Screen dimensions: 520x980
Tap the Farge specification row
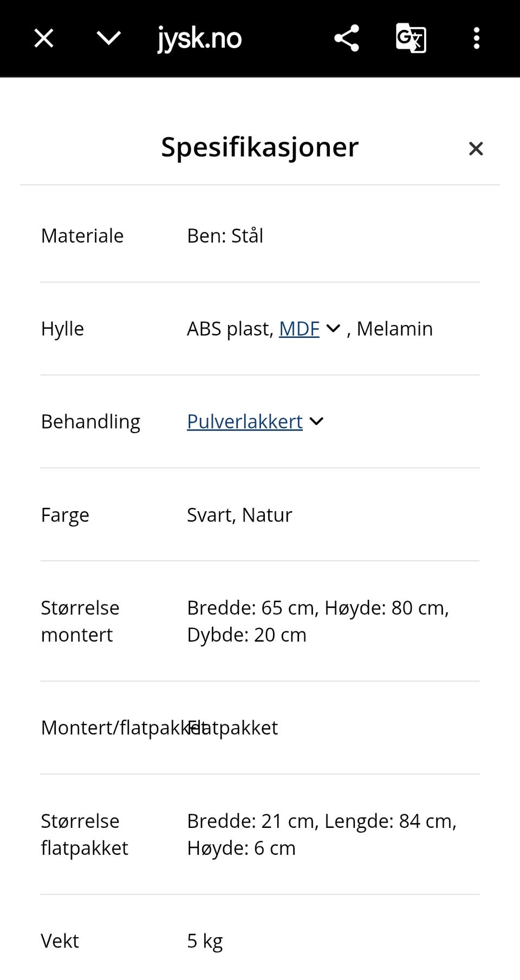point(65,514)
